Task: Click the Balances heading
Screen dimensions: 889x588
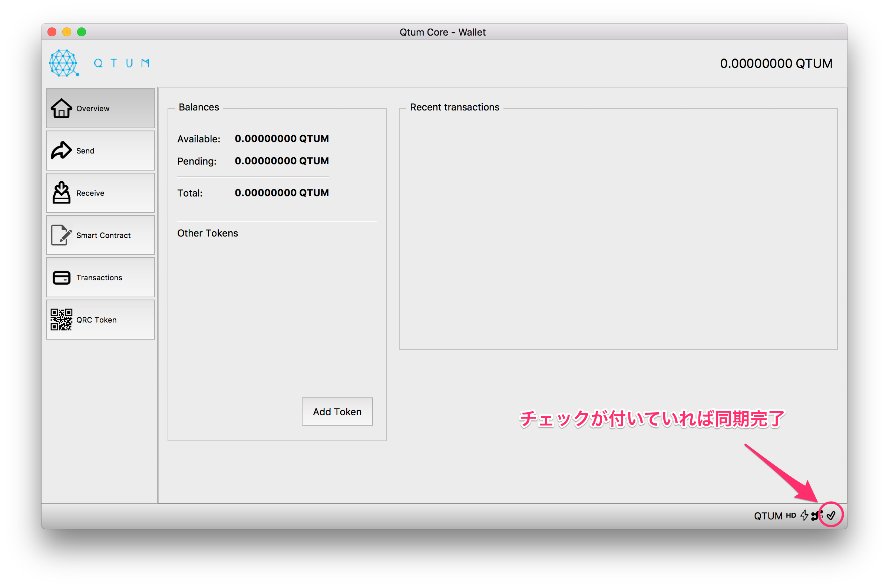Action: point(199,107)
